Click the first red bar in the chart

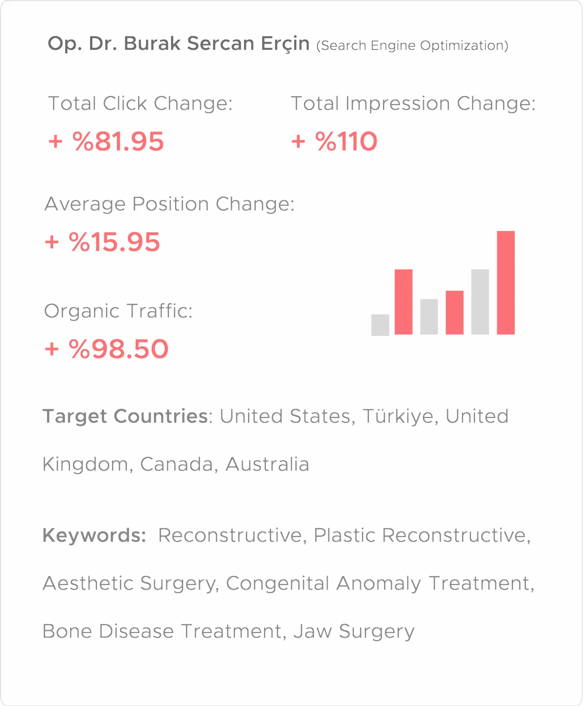[x=403, y=301]
